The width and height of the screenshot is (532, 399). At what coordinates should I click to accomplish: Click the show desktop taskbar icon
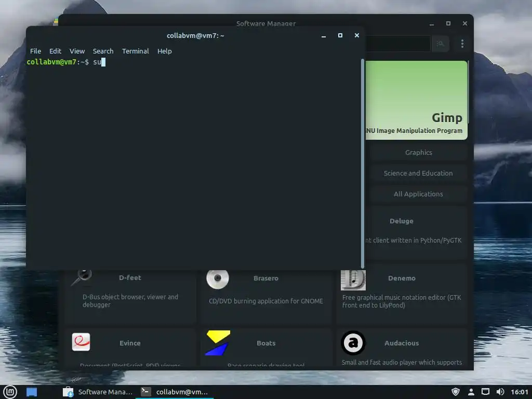coord(32,392)
